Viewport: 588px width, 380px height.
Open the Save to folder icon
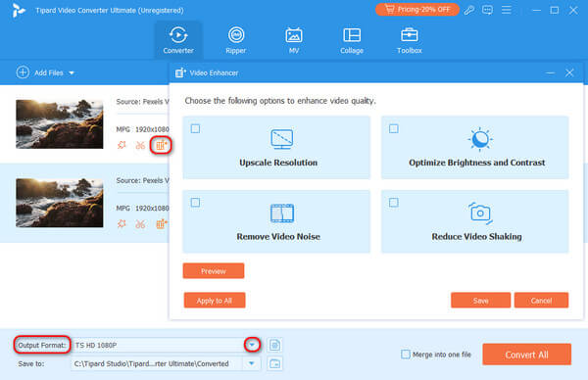(274, 363)
